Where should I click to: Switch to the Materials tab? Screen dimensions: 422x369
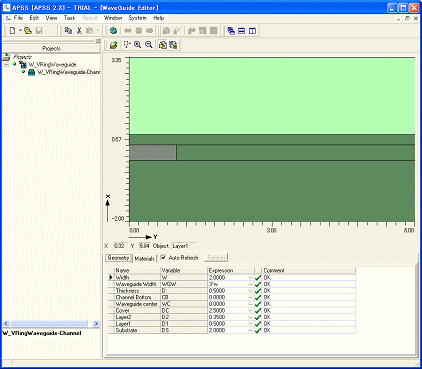click(x=145, y=258)
